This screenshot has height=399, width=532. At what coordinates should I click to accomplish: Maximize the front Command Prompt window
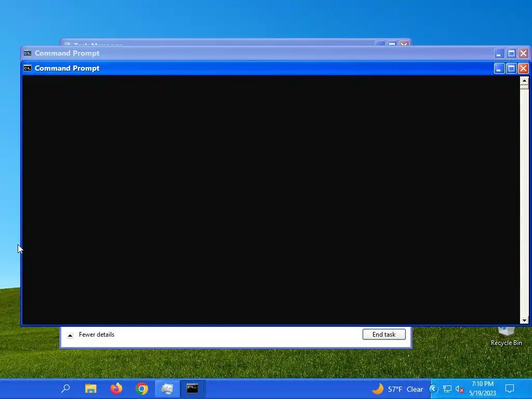point(511,69)
